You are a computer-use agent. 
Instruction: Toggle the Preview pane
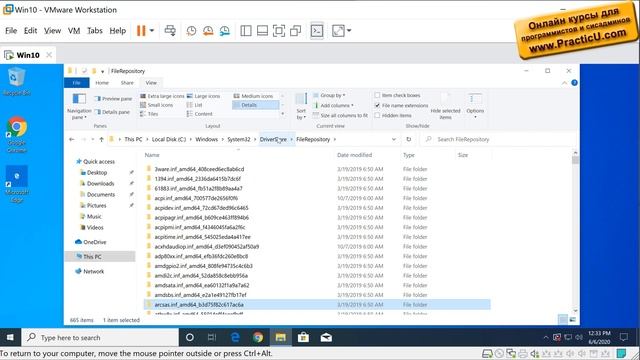pos(113,99)
